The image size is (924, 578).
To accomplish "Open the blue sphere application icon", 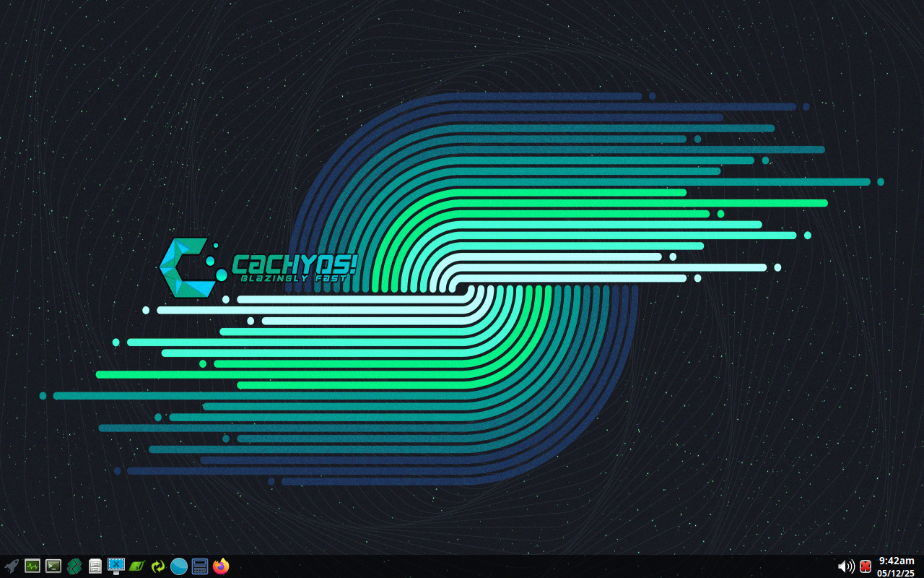I will (x=179, y=566).
